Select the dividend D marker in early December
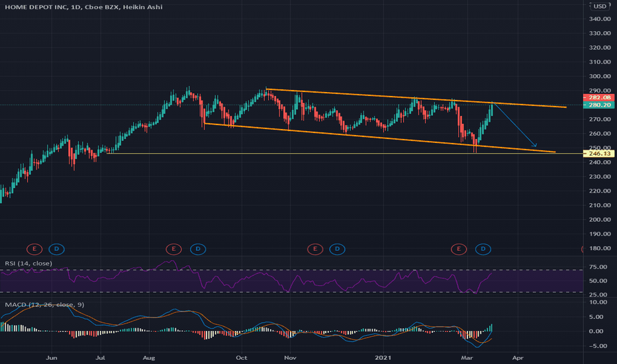 click(337, 249)
